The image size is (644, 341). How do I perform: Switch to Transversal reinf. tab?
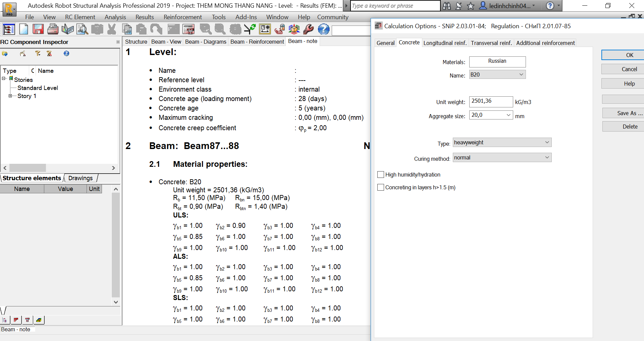pyautogui.click(x=491, y=43)
